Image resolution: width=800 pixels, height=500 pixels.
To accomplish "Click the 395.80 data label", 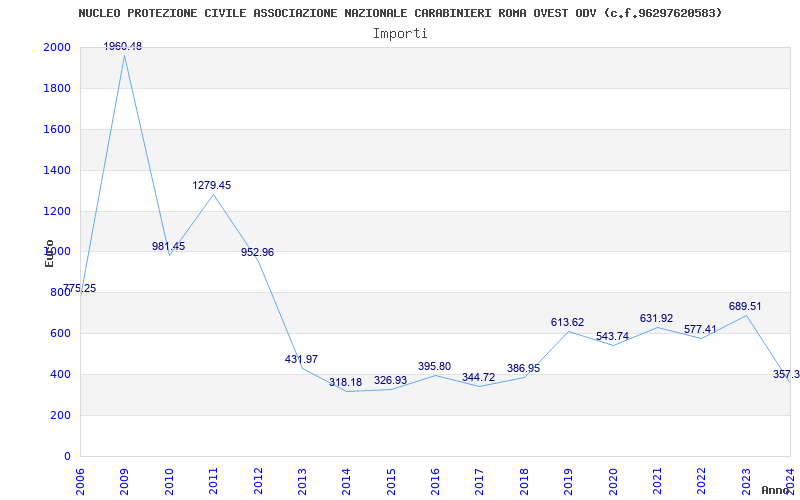I will (x=434, y=366).
